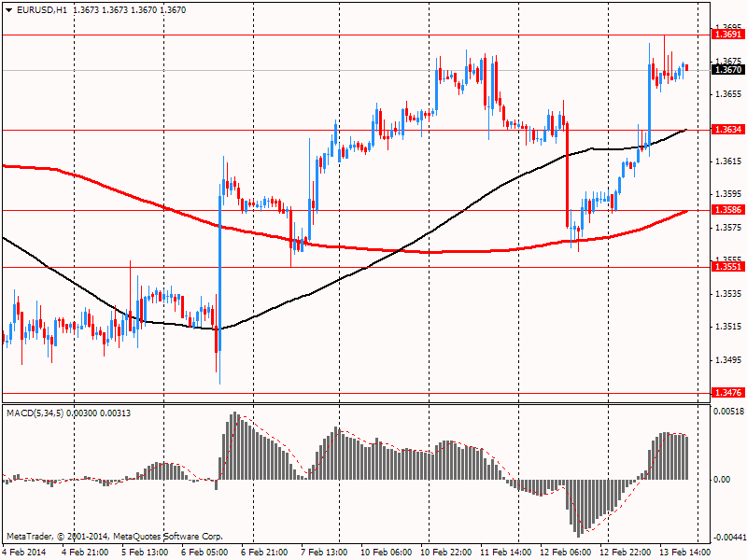Click the 0.00 MACD zero scale value
Image resolution: width=747 pixels, height=560 pixels.
coord(723,480)
